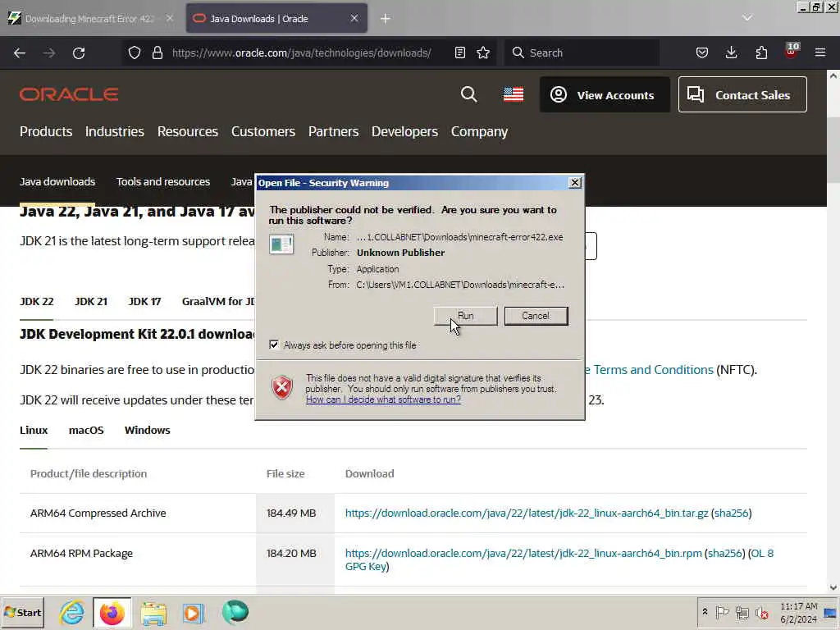Close the Java Downloads Oracle tab
This screenshot has width=840, height=630.
[354, 18]
